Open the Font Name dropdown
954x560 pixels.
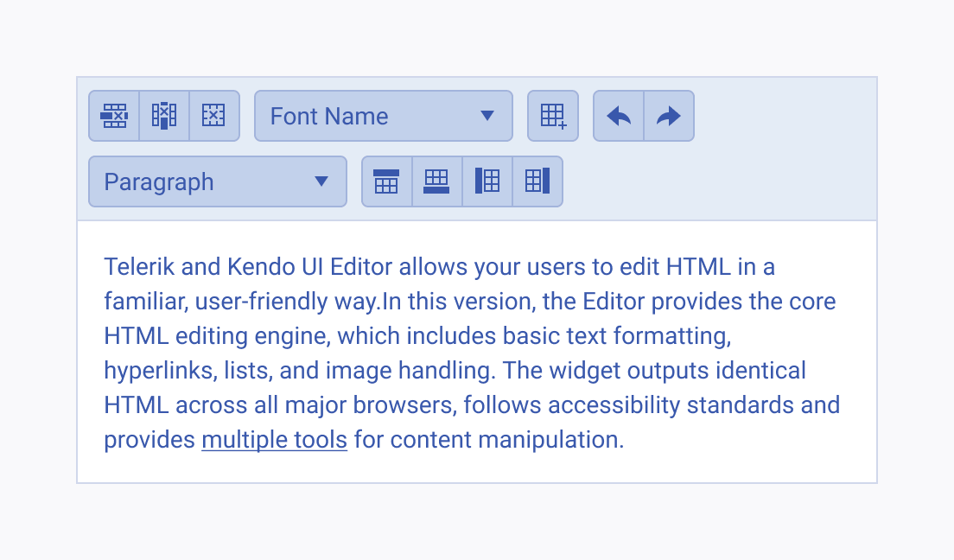tap(384, 116)
